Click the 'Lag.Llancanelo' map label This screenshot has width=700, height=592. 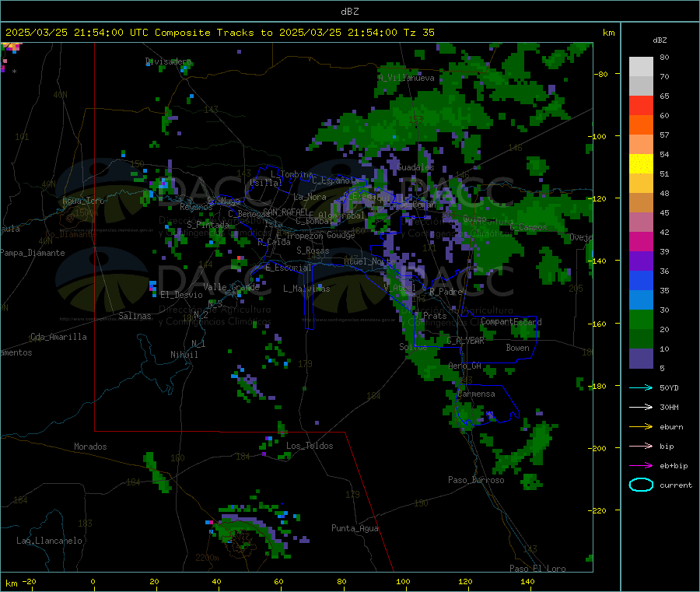(x=49, y=541)
